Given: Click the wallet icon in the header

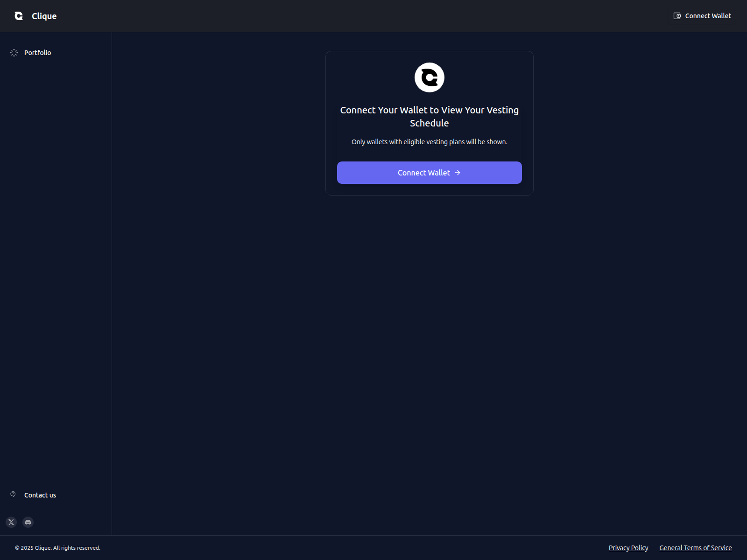Looking at the screenshot, I should tap(677, 16).
